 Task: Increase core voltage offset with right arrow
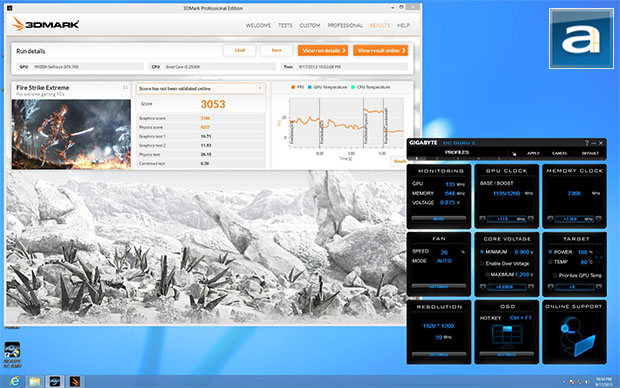pyautogui.click(x=531, y=287)
